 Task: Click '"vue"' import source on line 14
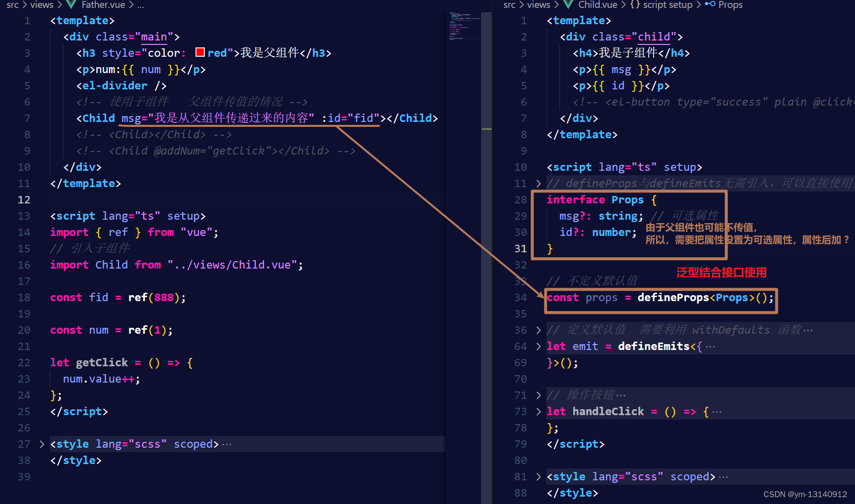[196, 233]
